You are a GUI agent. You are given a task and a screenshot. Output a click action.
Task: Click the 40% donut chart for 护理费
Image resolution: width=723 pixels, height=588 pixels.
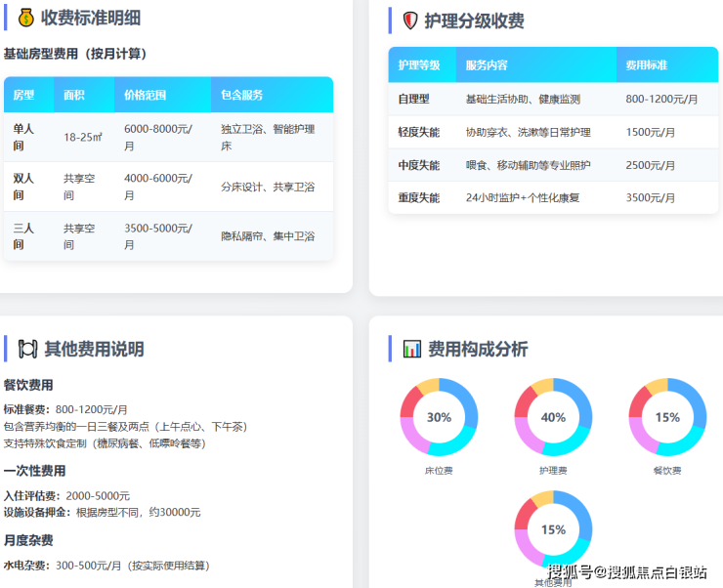click(x=553, y=417)
